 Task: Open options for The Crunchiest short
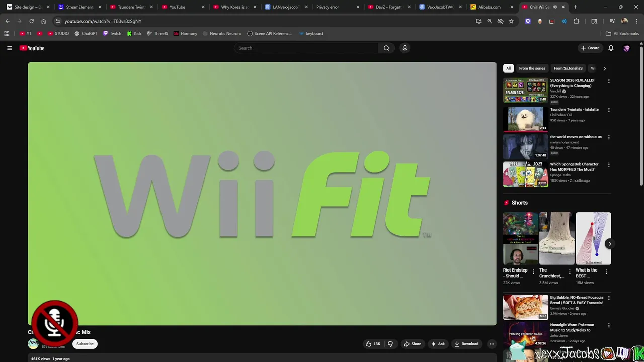(570, 271)
